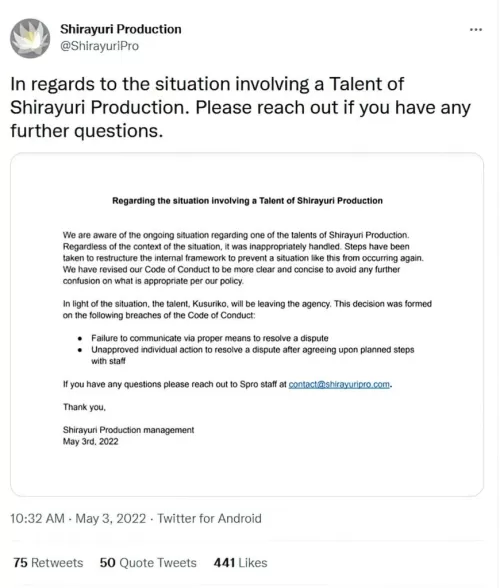Click the Shirayuri Production display name
This screenshot has width=500, height=588.
pyautogui.click(x=121, y=29)
